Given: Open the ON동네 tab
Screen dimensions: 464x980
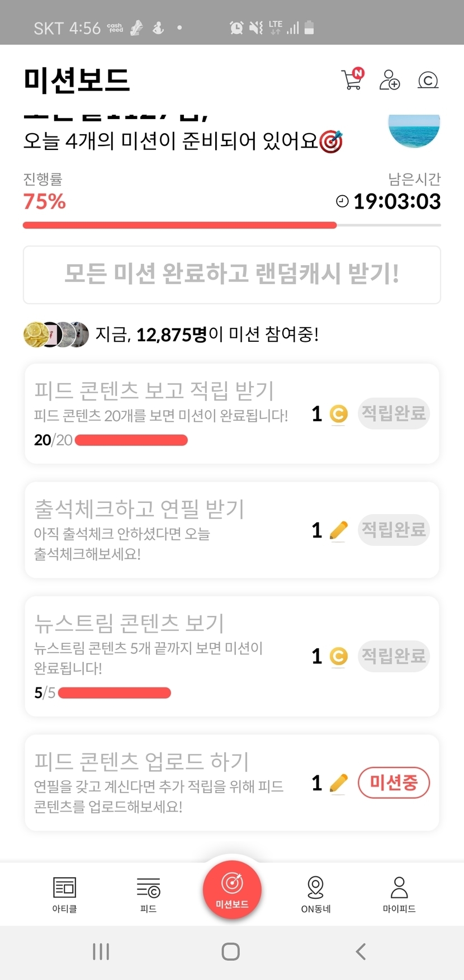Looking at the screenshot, I should (316, 893).
